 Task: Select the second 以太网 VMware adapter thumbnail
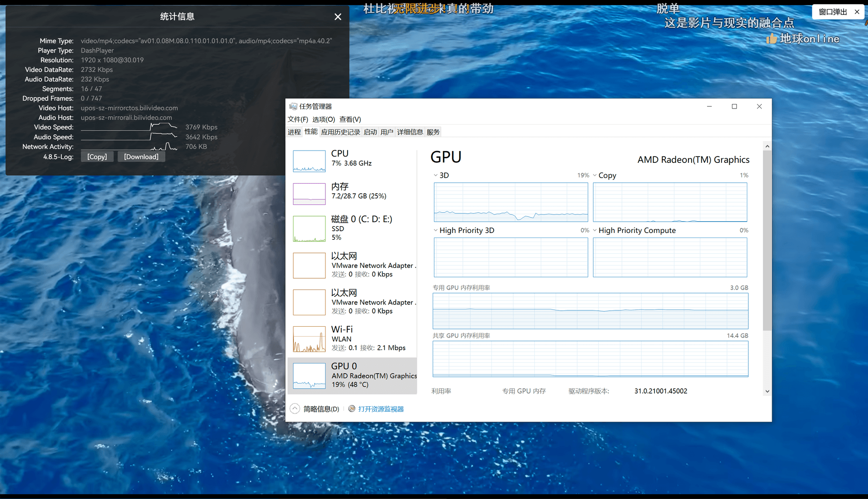(x=309, y=302)
